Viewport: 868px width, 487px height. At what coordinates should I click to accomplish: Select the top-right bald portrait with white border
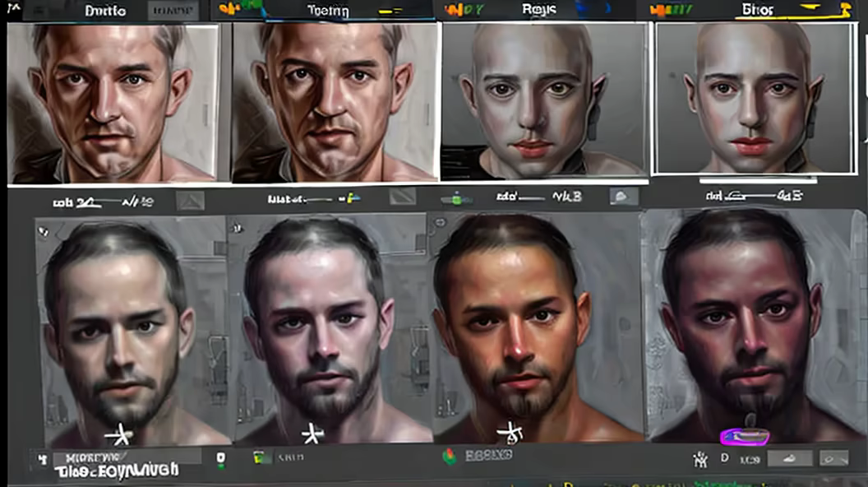tap(754, 97)
